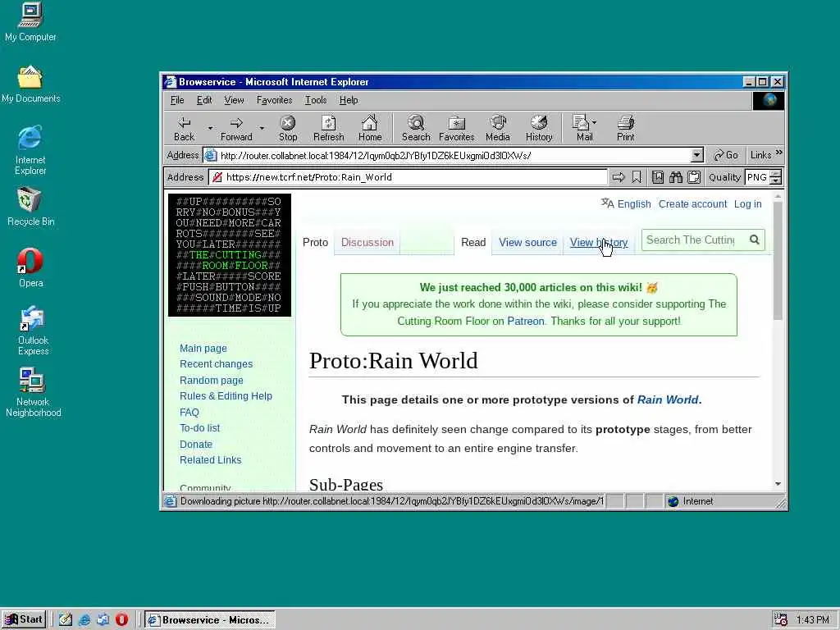
Task: Open the Favorites menu
Action: coord(274,100)
